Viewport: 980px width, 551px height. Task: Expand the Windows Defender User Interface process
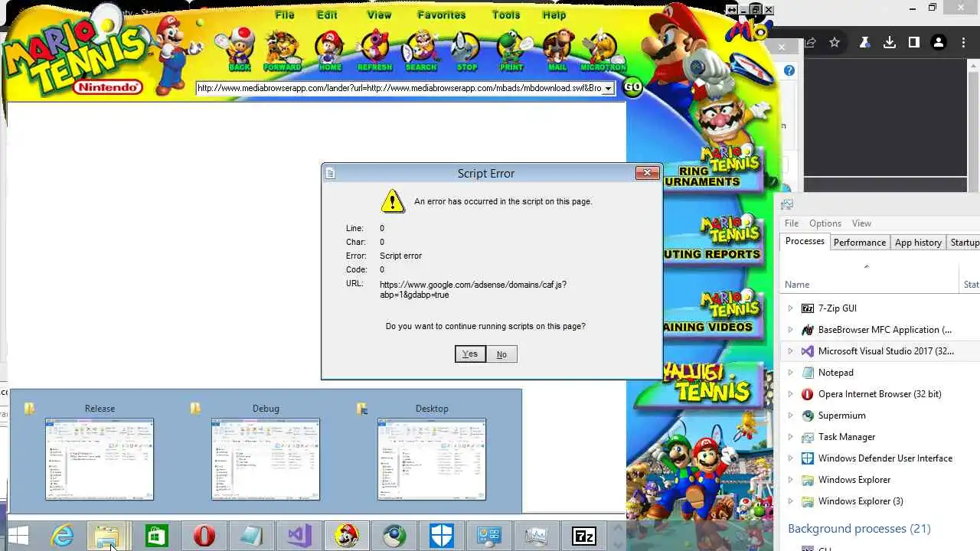(790, 458)
